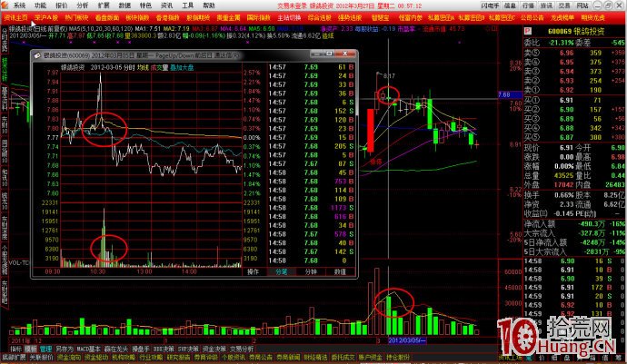627x364 pixels.
Task: Click the application logo icon top-left
Action: coord(5,5)
